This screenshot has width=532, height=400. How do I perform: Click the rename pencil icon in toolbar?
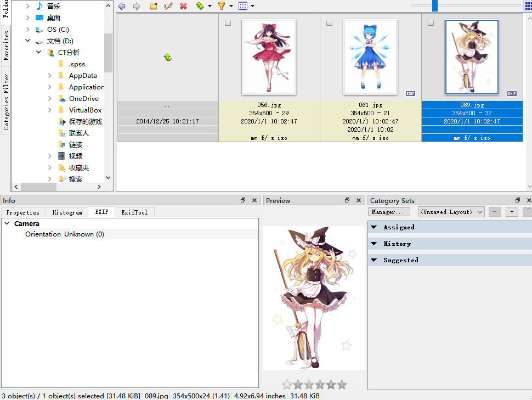[x=168, y=6]
